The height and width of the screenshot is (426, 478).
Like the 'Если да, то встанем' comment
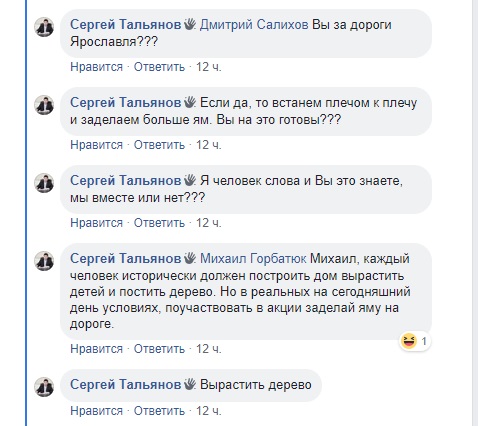[x=96, y=145]
